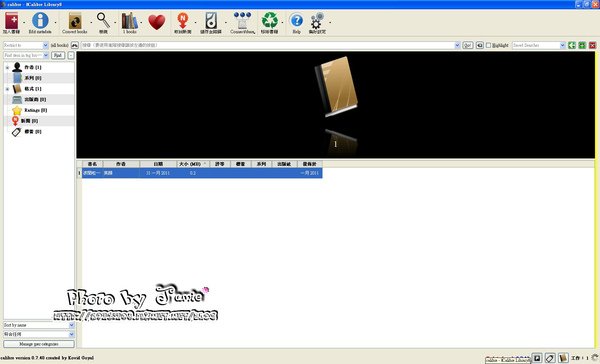Toggle the Highlight checkbox

click(x=488, y=45)
